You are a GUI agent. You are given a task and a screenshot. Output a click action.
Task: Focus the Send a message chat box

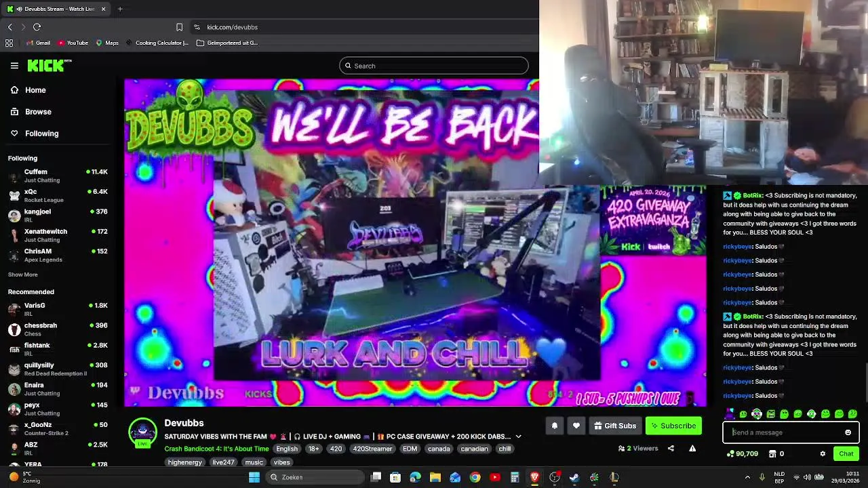(791, 432)
